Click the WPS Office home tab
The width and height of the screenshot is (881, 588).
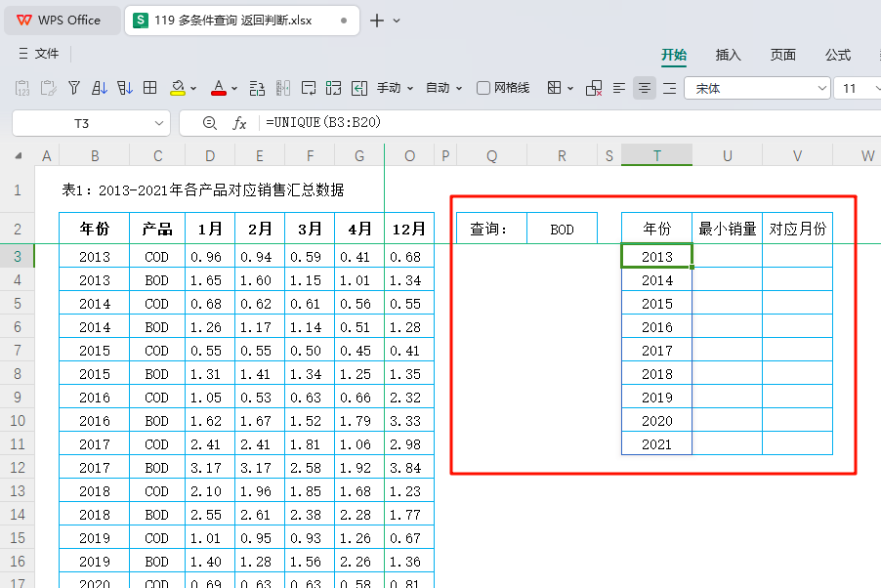coord(62,21)
